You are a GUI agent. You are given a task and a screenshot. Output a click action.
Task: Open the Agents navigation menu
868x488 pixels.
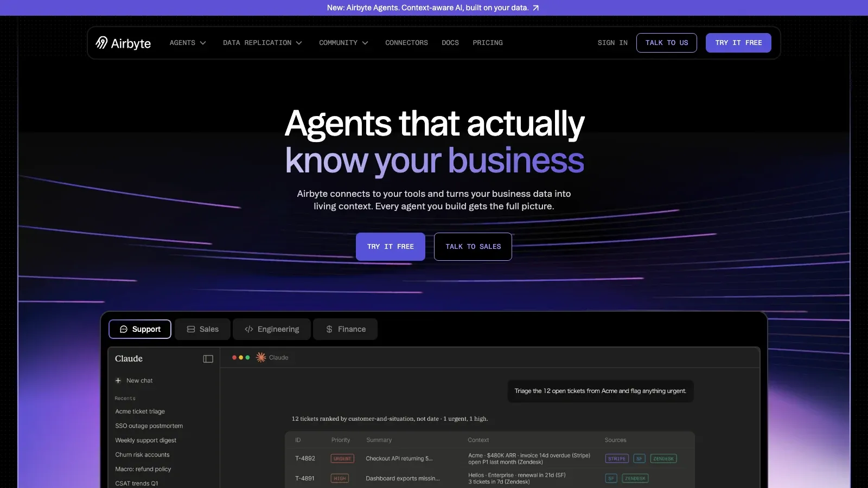(x=188, y=43)
